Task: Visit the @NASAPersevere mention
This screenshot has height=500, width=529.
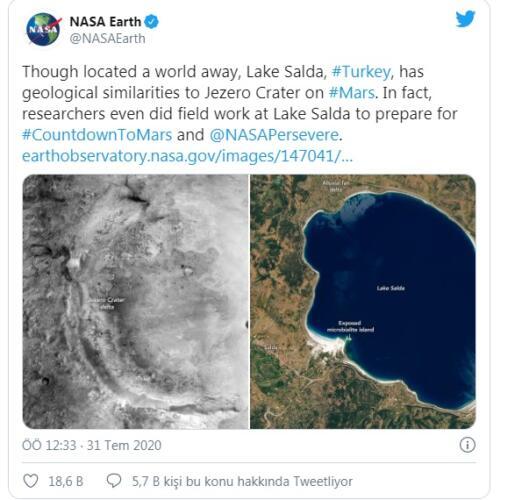Action: (275, 135)
